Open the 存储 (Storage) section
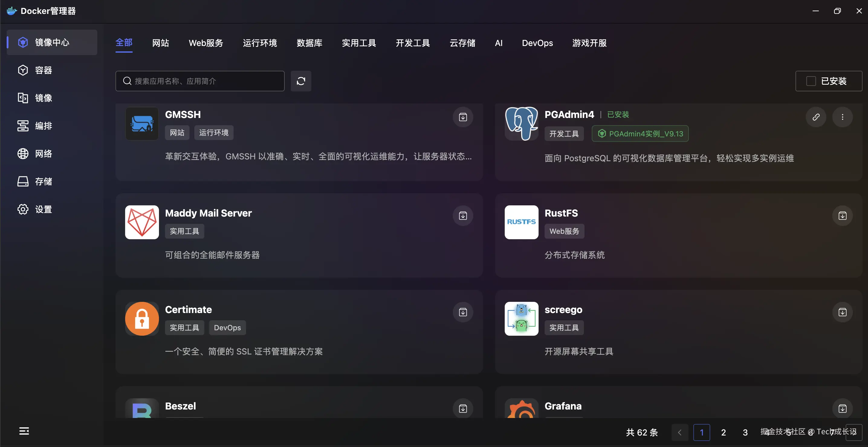Viewport: 868px width, 447px height. tap(43, 181)
